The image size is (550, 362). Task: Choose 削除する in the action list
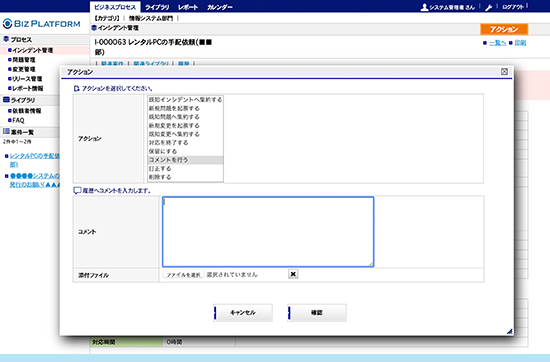(x=185, y=177)
